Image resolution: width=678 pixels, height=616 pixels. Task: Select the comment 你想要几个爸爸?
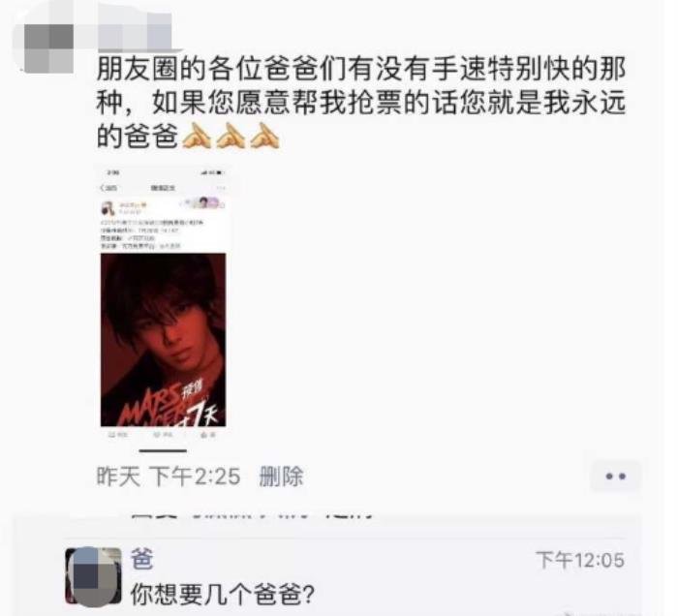(222, 595)
